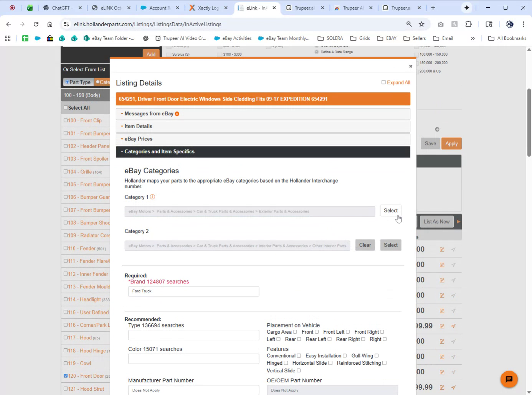Click the List As New button
532x395 pixels.
(x=436, y=222)
